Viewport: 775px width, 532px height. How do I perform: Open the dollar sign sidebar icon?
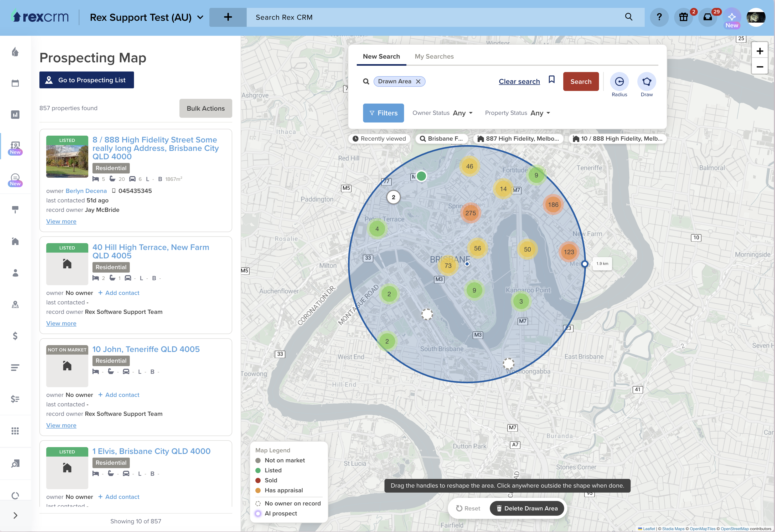pyautogui.click(x=15, y=336)
